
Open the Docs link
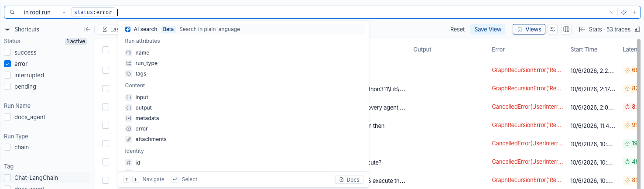click(x=349, y=179)
